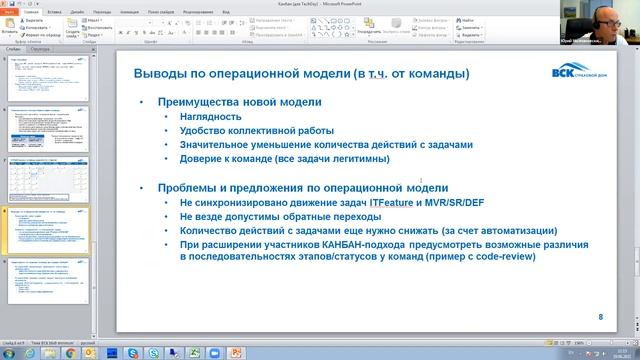Open Align Text (Выровнять текст) dropdown
The height and width of the screenshot is (360, 640).
(269, 28)
